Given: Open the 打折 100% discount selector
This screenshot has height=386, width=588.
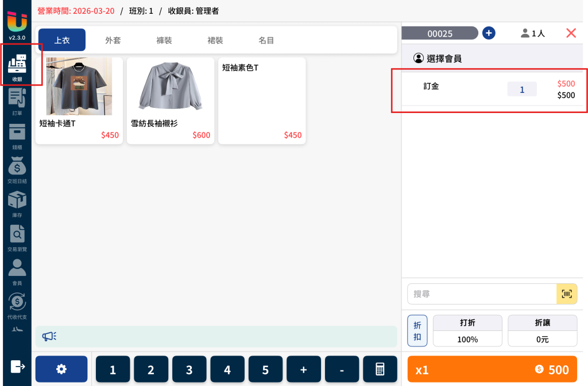Looking at the screenshot, I should 467,331.
